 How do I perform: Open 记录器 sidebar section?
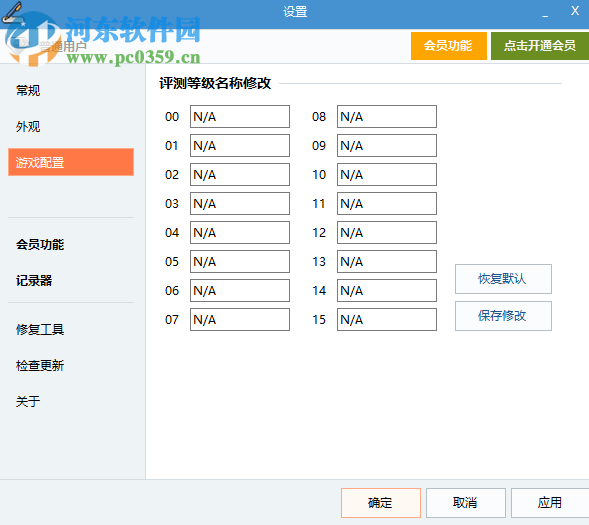pyautogui.click(x=34, y=281)
